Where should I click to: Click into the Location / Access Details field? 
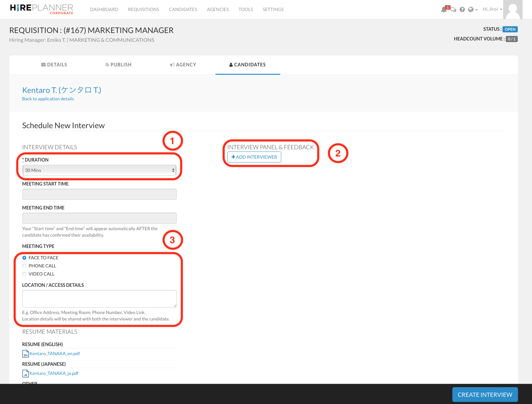(99, 298)
